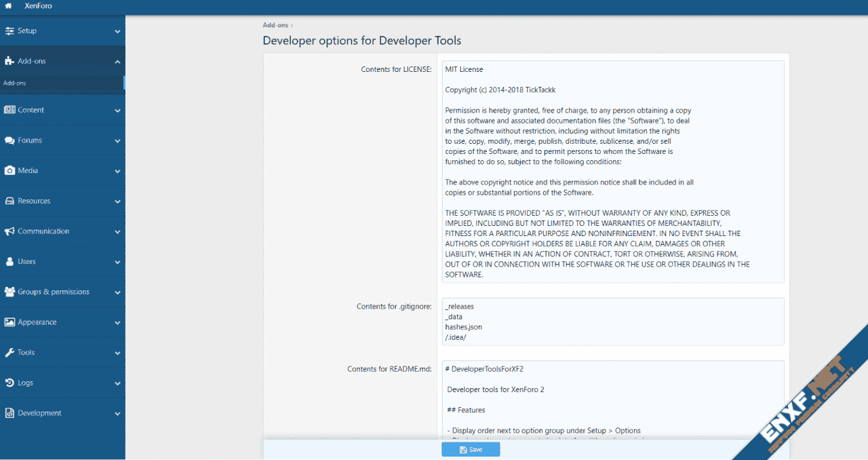The height and width of the screenshot is (460, 868).
Task: Expand the Setup section chevron
Action: (x=117, y=31)
